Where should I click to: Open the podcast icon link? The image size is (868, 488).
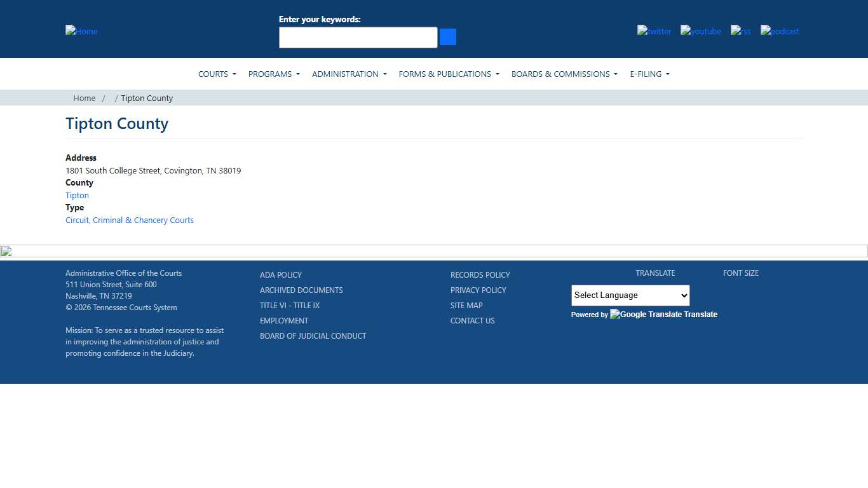tap(780, 31)
